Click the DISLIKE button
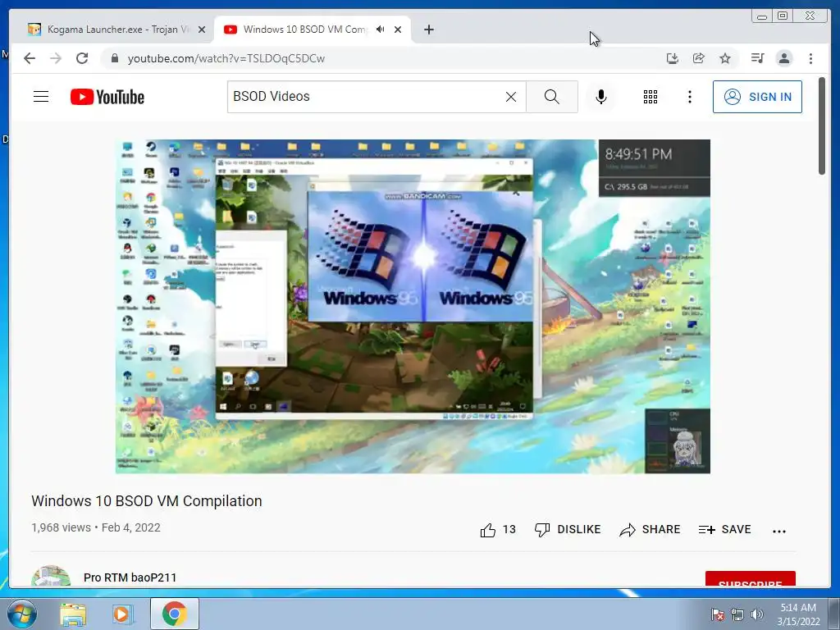 (x=568, y=530)
